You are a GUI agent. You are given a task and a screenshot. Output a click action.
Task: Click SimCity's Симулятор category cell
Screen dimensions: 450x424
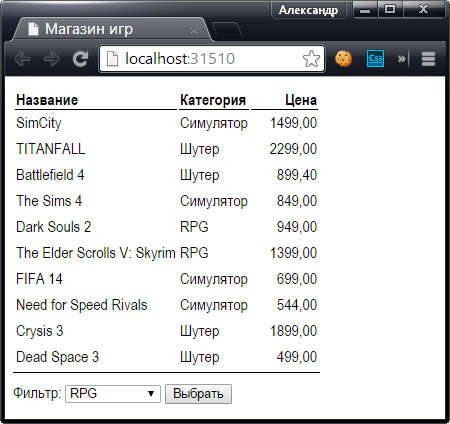point(214,123)
